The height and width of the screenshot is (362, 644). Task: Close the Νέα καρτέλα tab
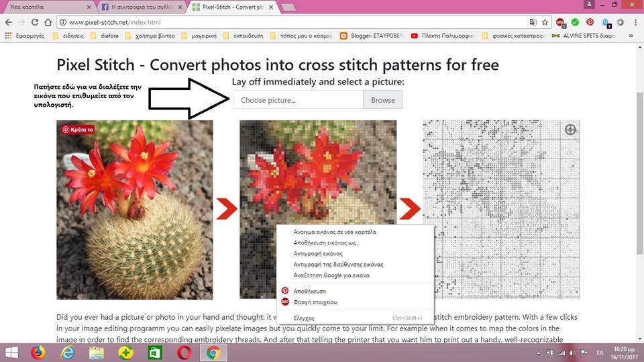tap(89, 7)
